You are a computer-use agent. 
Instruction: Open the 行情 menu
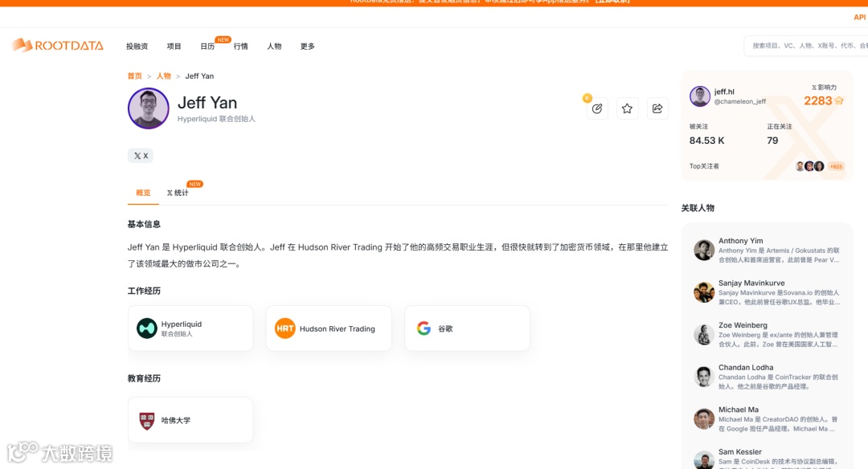[x=241, y=47]
